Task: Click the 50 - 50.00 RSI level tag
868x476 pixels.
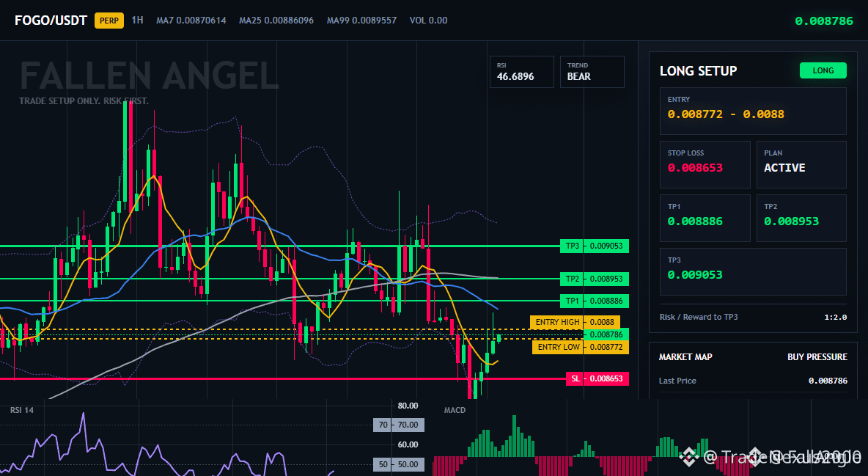Action: 399,464
